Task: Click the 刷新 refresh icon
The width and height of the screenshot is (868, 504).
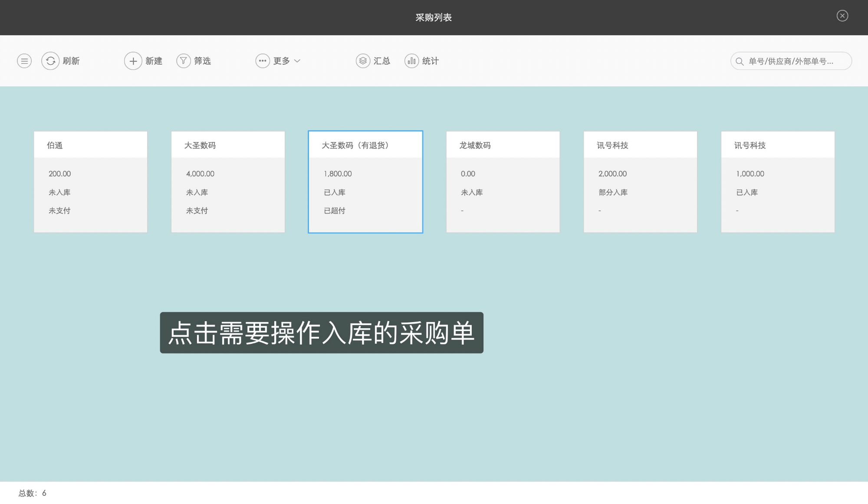Action: (x=50, y=61)
